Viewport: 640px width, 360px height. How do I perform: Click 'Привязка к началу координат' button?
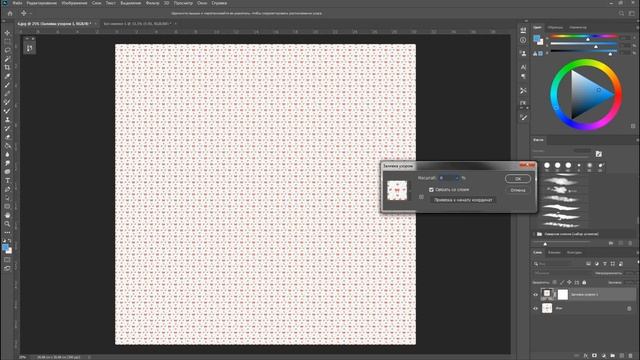(x=463, y=200)
